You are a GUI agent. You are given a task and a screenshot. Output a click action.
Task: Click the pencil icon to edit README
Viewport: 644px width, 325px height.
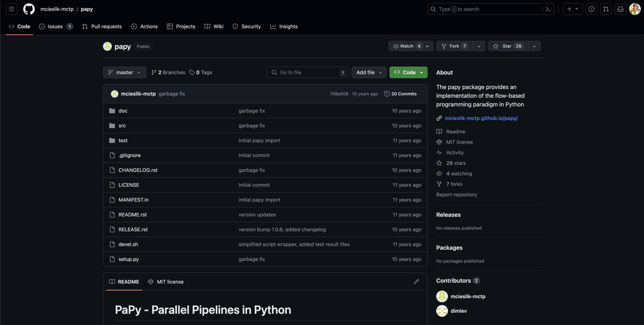pyautogui.click(x=416, y=282)
